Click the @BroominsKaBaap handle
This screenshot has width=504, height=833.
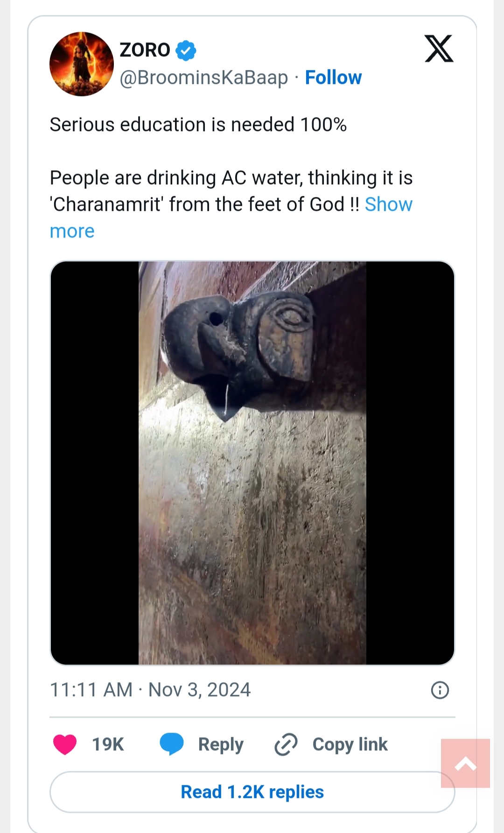click(203, 77)
